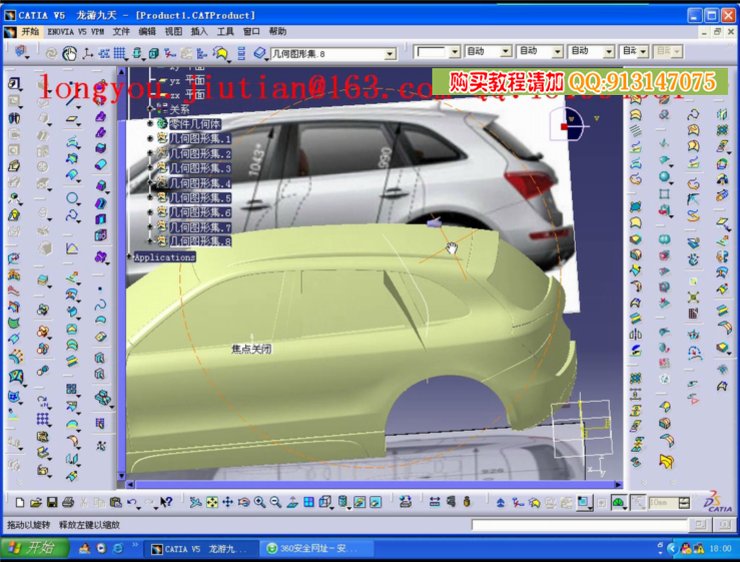Click the Open folder icon
Viewport: 740px width, 562px height.
[36, 502]
